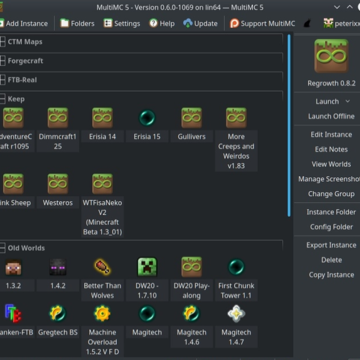
Task: Click Copy Instance
Action: 331,275
